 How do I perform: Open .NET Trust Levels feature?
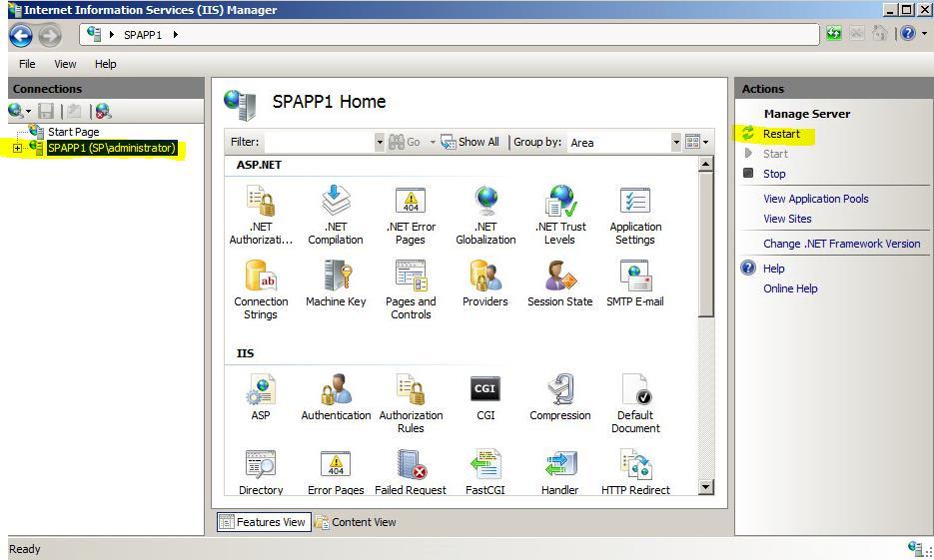tap(560, 215)
